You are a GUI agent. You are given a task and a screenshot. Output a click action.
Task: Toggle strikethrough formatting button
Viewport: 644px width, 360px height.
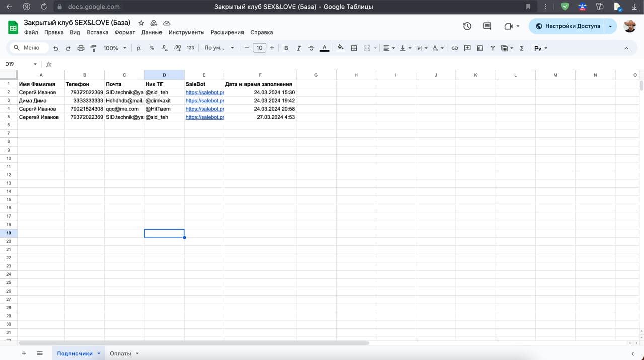click(x=311, y=48)
